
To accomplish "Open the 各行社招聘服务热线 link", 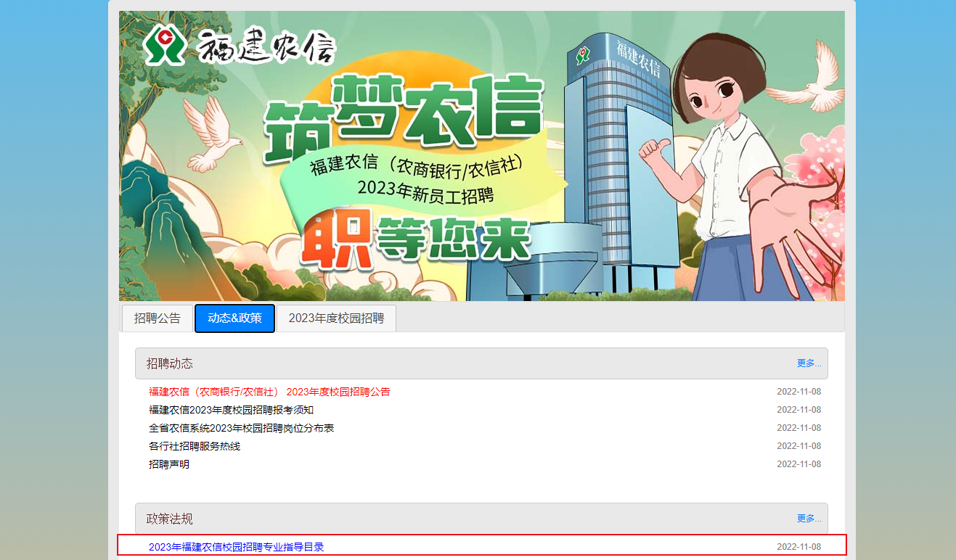I will click(195, 446).
